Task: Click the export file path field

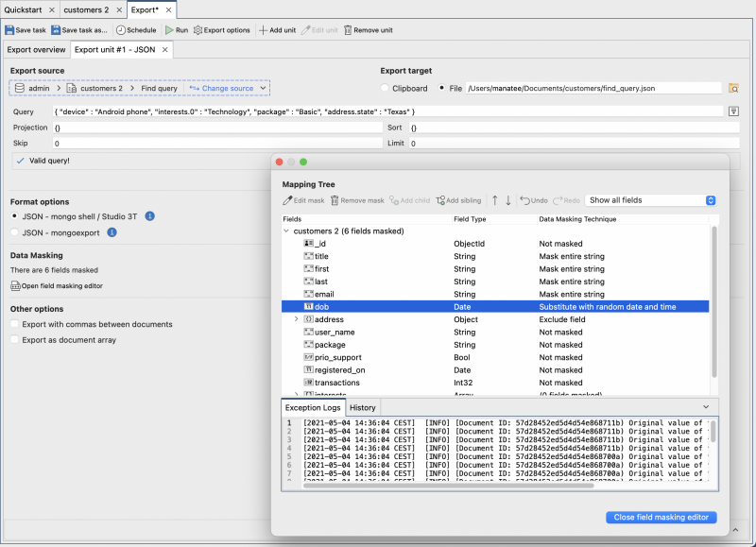Action: (x=593, y=88)
